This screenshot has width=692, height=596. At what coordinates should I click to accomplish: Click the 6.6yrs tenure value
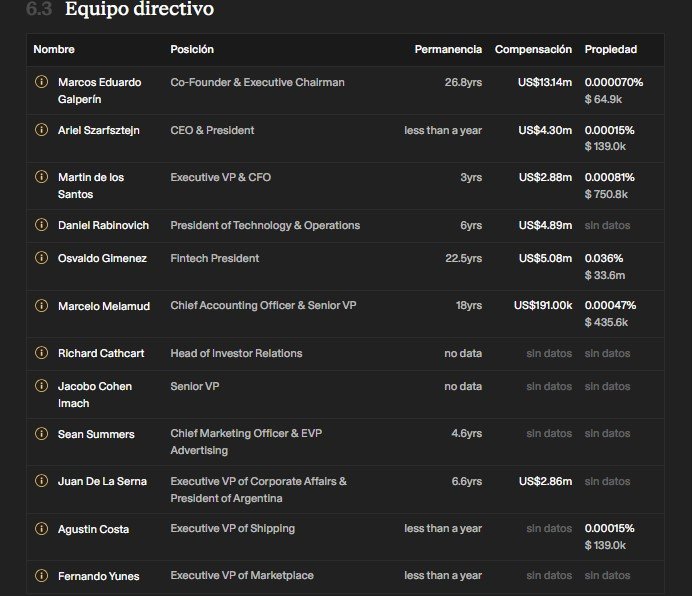point(466,481)
